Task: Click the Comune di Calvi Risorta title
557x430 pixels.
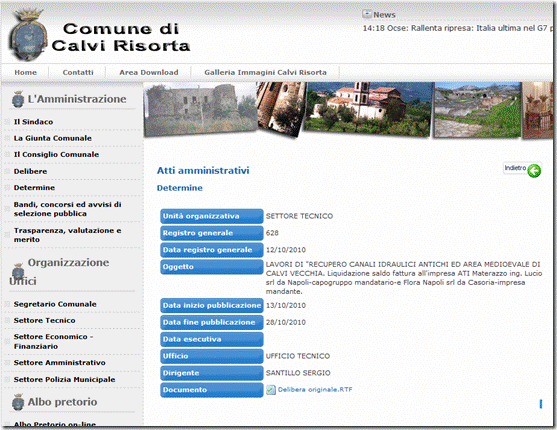Action: pyautogui.click(x=121, y=37)
